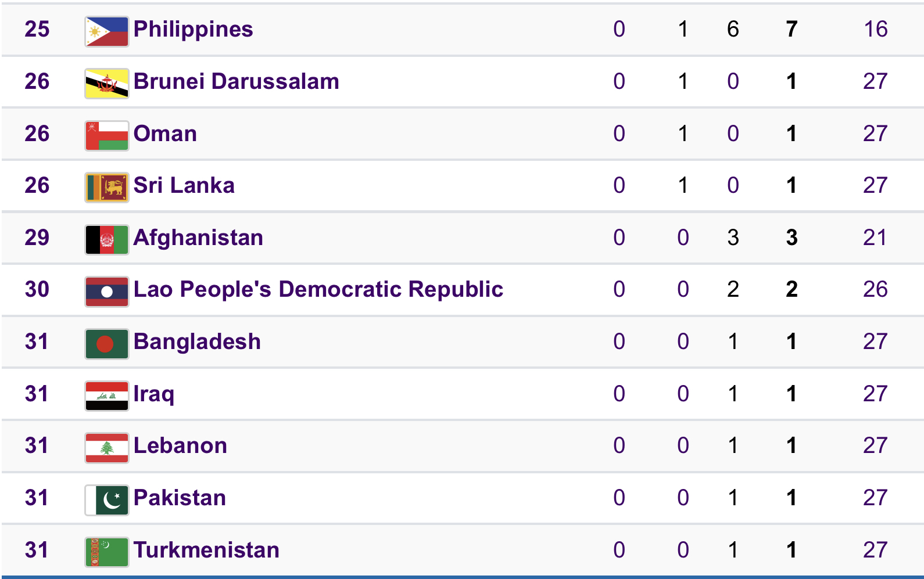Click the Philippines total medals value 7

[792, 29]
